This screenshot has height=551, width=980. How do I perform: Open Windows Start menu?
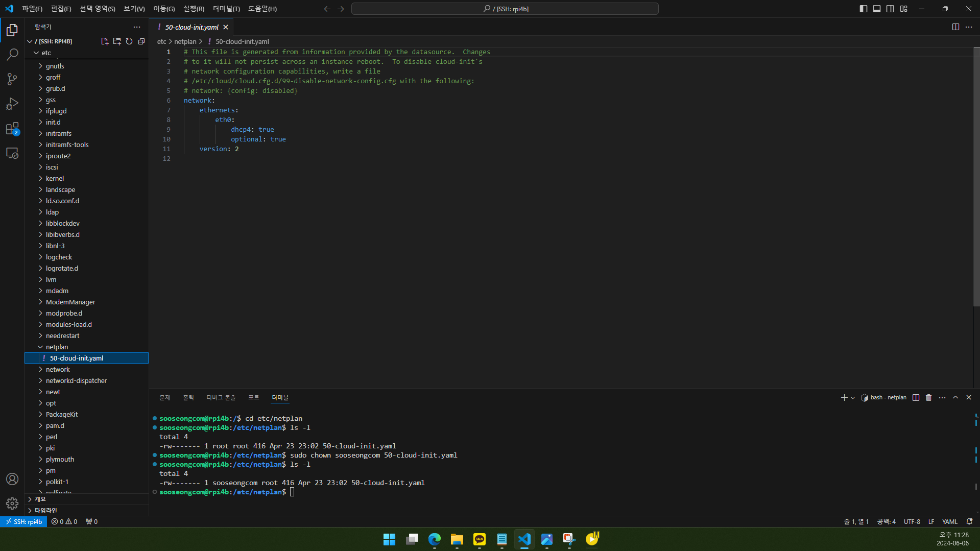pyautogui.click(x=390, y=539)
